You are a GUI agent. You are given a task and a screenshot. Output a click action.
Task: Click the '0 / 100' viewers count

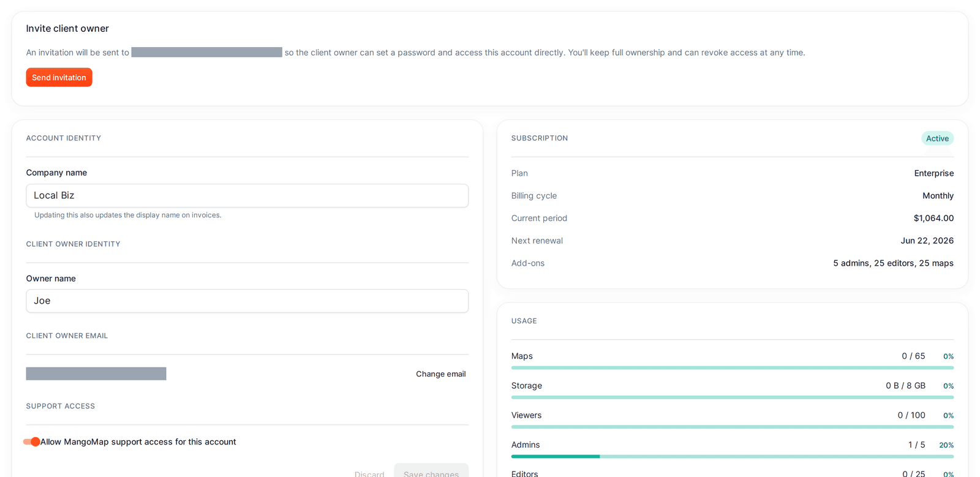[x=911, y=415]
